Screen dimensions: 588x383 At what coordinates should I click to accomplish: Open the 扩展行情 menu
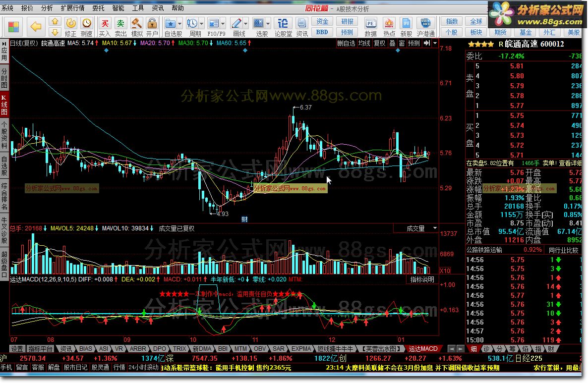72,8
